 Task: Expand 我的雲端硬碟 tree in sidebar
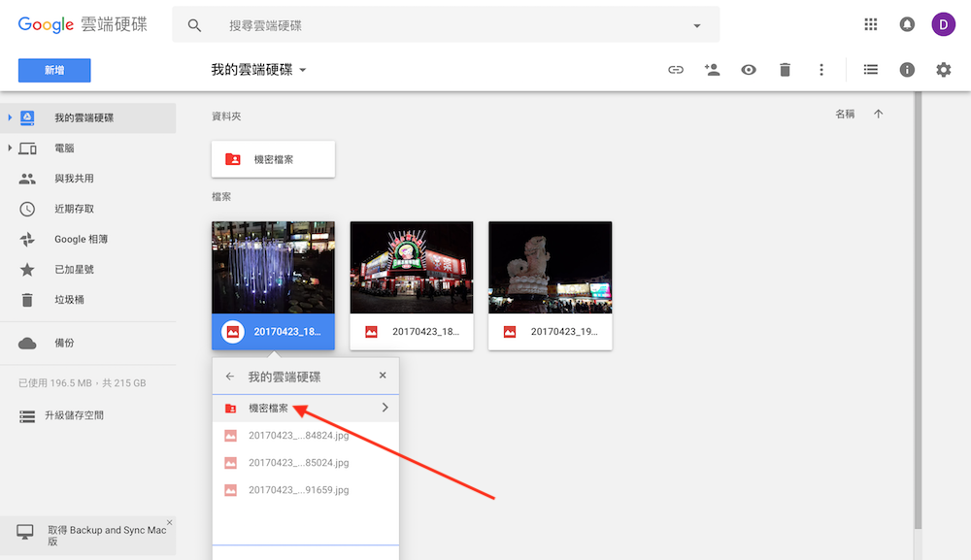pyautogui.click(x=10, y=117)
